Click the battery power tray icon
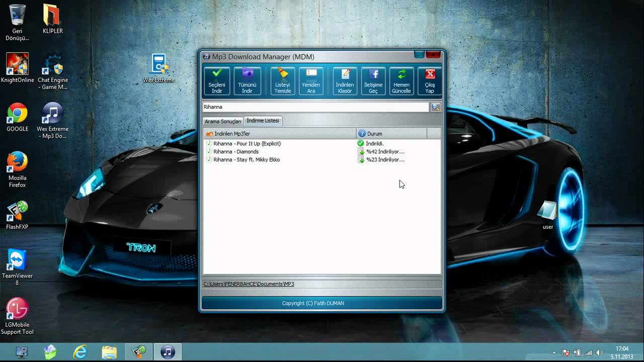644x362 pixels. tap(577, 353)
